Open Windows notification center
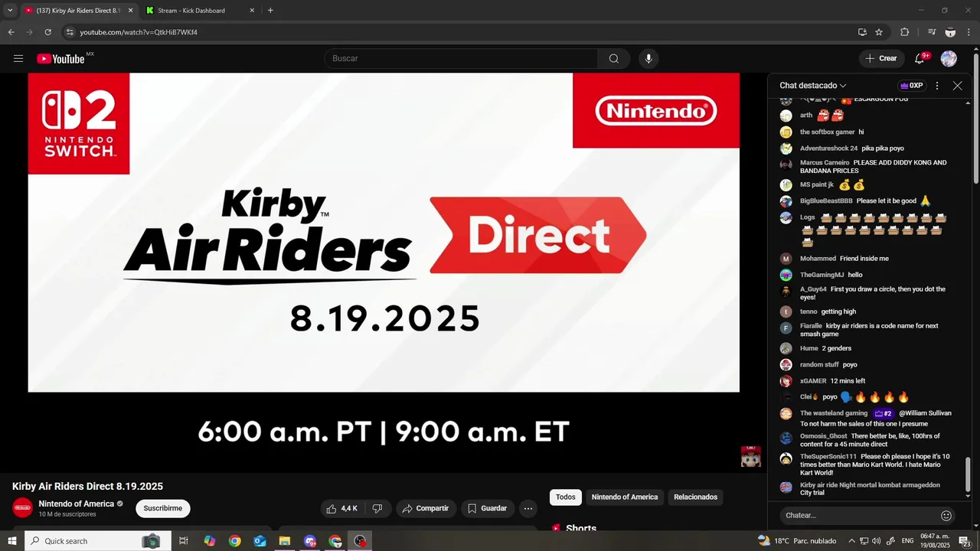 click(964, 541)
